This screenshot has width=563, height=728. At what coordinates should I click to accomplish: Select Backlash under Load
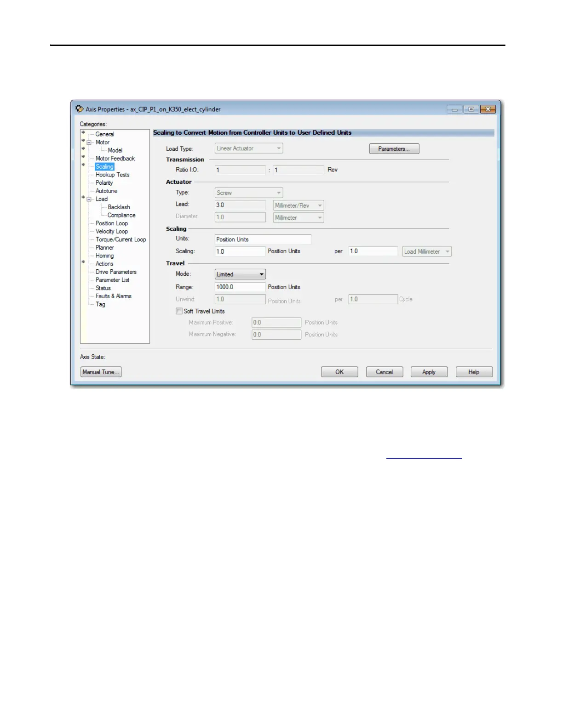(x=119, y=207)
